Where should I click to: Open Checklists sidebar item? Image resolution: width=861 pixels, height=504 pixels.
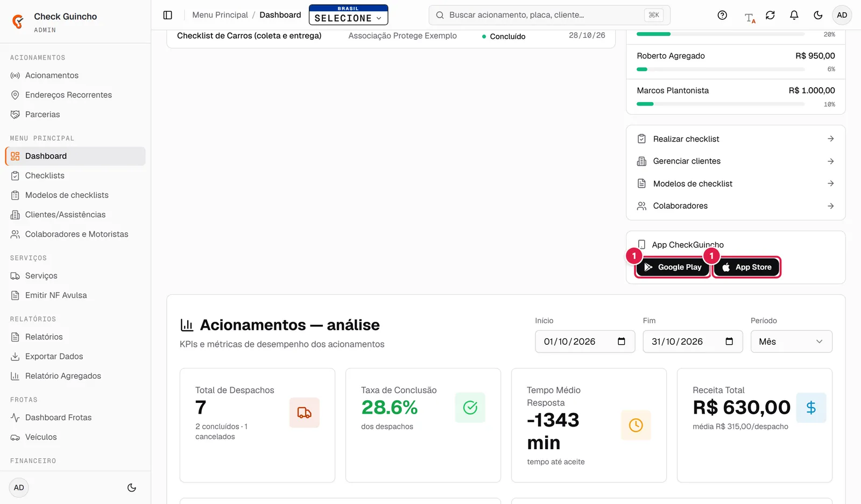[75, 176]
